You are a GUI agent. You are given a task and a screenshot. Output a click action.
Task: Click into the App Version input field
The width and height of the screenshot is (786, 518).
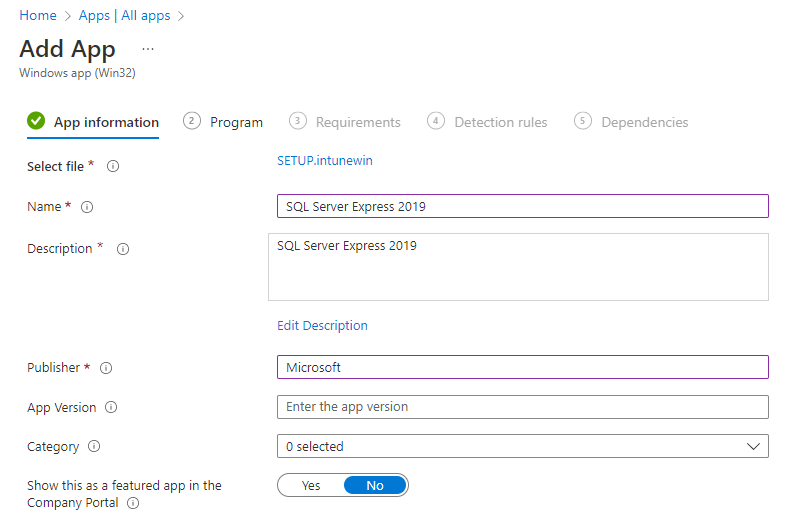coord(522,407)
